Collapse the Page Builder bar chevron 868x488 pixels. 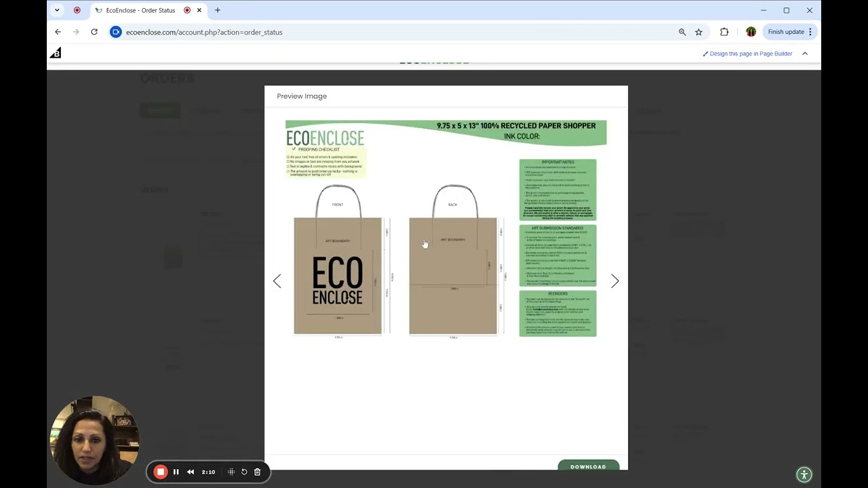pos(805,54)
